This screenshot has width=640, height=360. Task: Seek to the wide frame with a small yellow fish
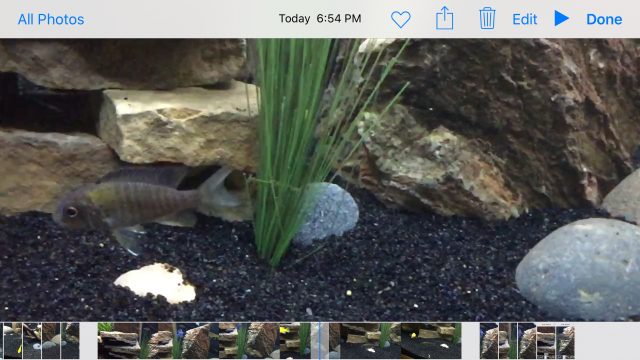[431, 341]
